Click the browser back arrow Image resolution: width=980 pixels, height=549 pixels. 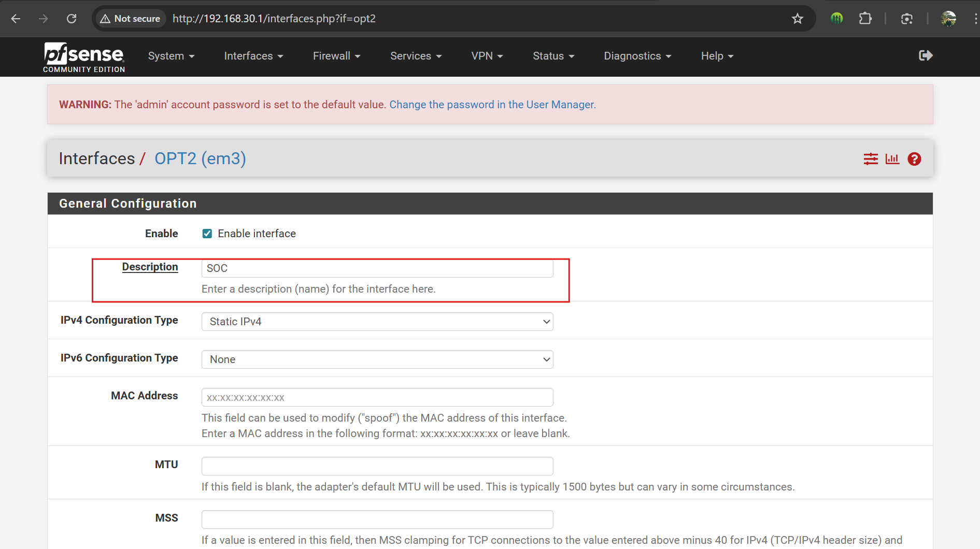[x=16, y=19]
